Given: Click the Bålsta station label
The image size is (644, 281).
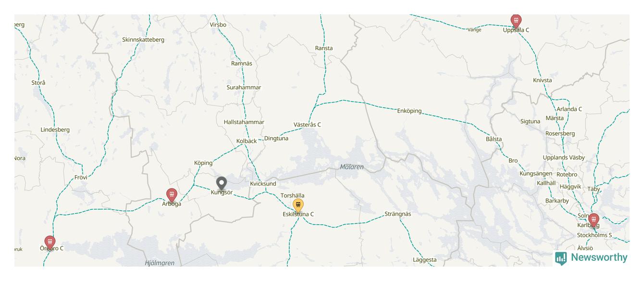Looking at the screenshot, I should coord(494,139).
